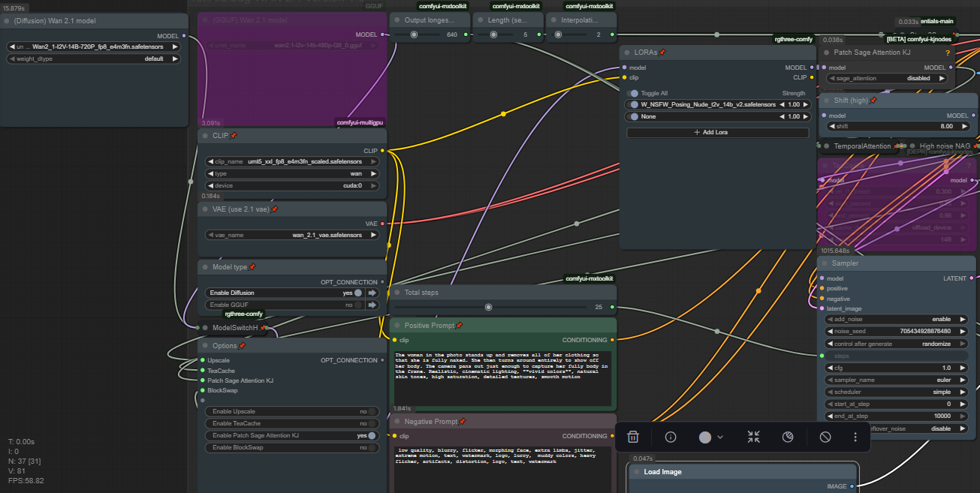Click pin icon on Model type node
The image size is (980, 493).
252,267
